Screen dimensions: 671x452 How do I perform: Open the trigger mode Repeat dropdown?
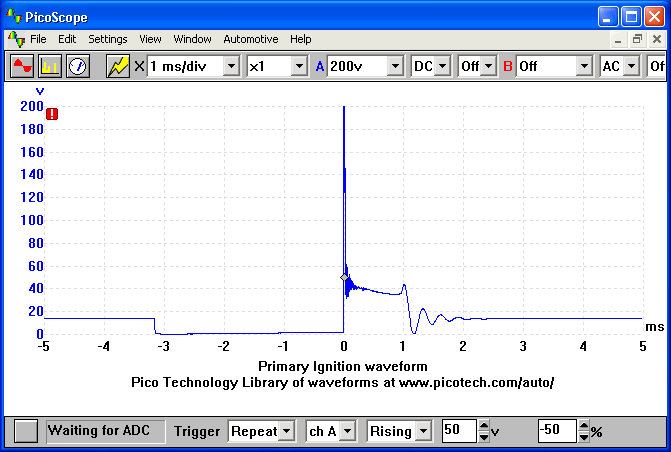[x=287, y=431]
